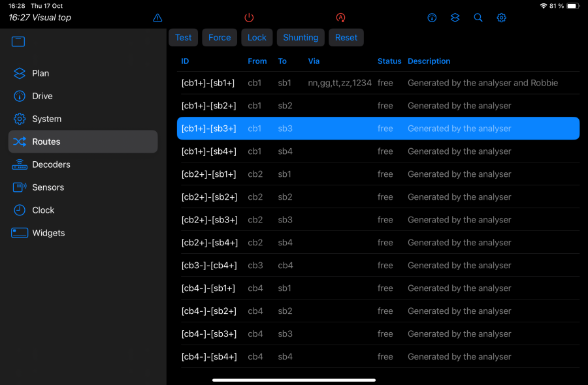Viewport: 588px width, 385px height.
Task: Open the settings gear in top bar
Action: pyautogui.click(x=501, y=18)
